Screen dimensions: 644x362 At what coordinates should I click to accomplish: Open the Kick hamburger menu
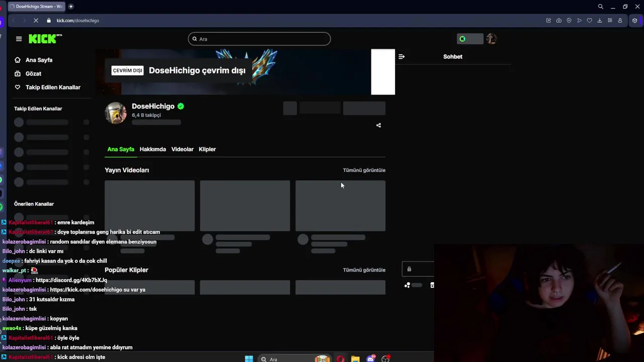pyautogui.click(x=19, y=39)
